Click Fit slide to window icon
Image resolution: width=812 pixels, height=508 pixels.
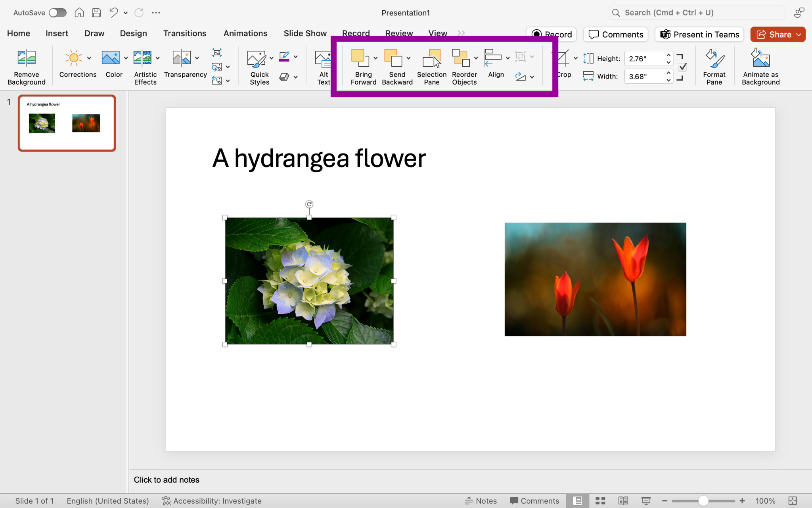pos(793,501)
